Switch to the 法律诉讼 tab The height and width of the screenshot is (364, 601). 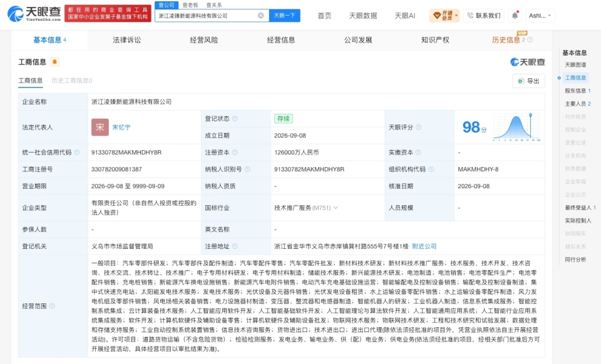(127, 40)
